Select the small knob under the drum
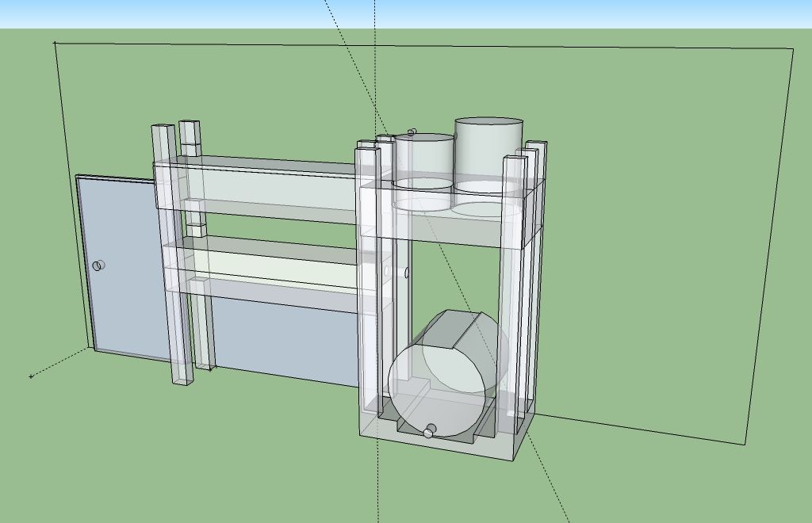Image resolution: width=812 pixels, height=523 pixels. [x=428, y=433]
